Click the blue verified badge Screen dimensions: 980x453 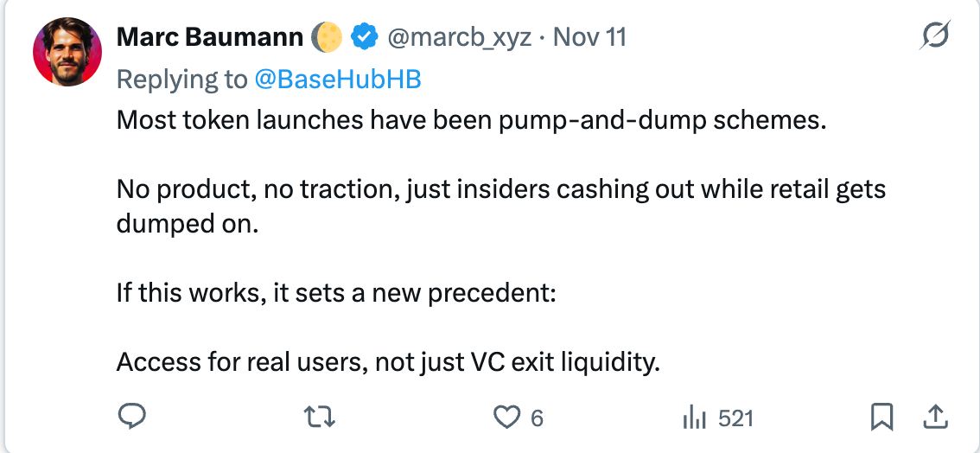(x=366, y=37)
